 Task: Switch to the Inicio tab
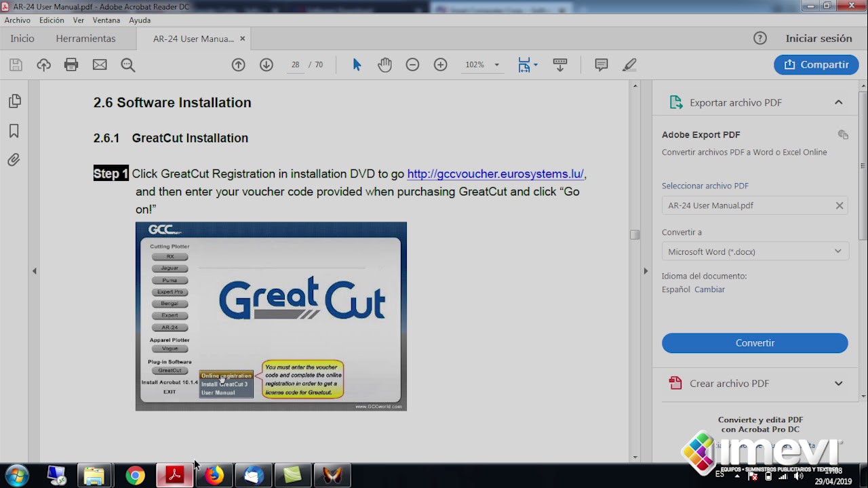pos(22,39)
